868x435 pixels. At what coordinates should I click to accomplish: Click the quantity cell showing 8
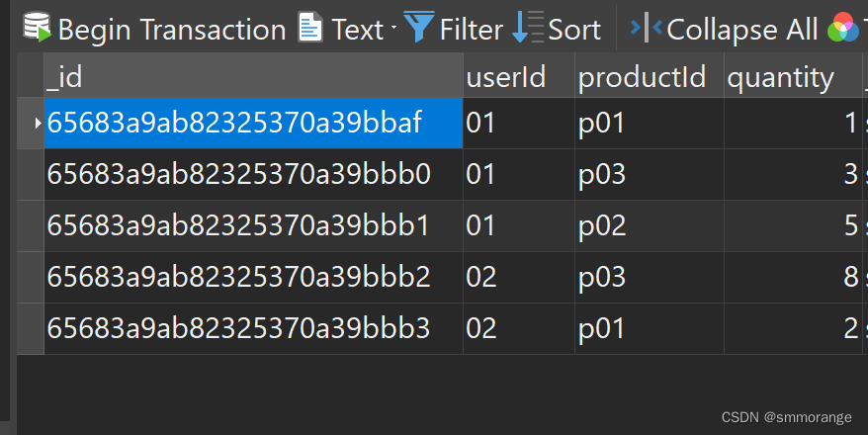[x=793, y=277]
